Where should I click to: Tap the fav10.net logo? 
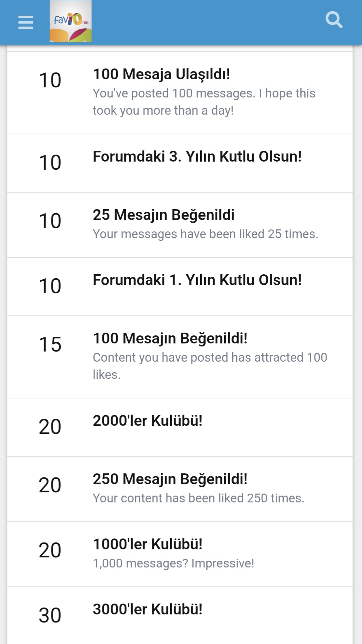[70, 21]
